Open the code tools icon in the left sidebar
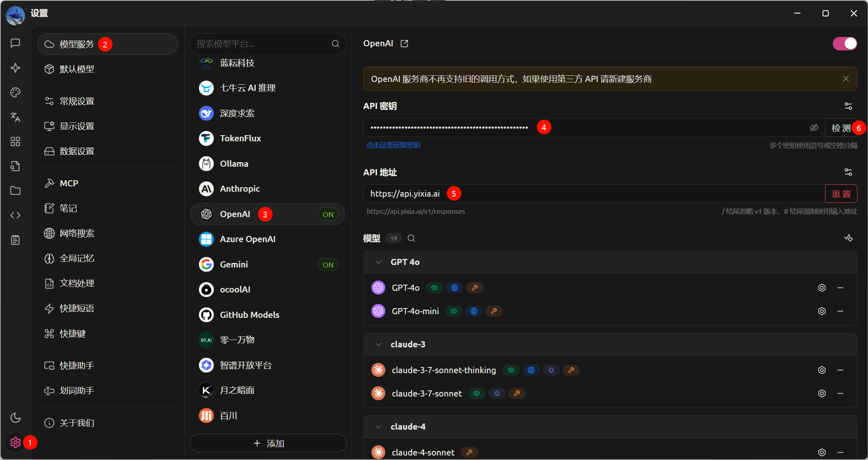This screenshot has height=460, width=868. point(16,215)
